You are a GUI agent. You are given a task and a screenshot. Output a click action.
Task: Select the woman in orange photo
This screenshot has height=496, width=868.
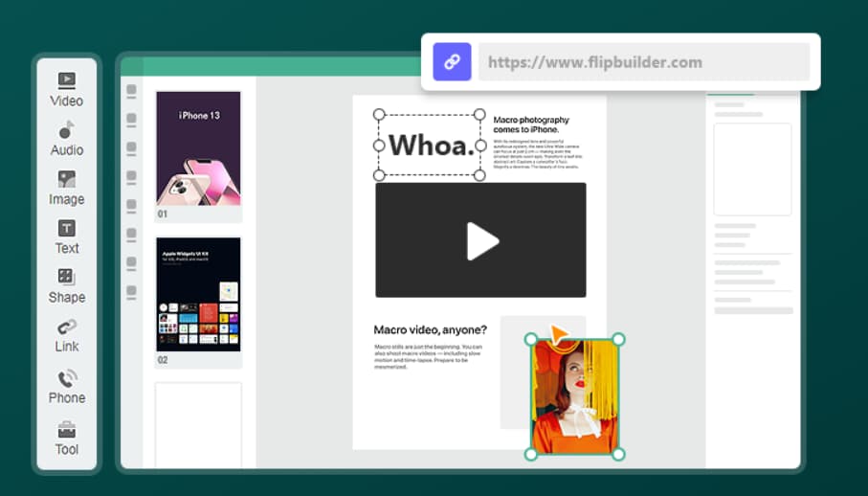[x=574, y=395]
